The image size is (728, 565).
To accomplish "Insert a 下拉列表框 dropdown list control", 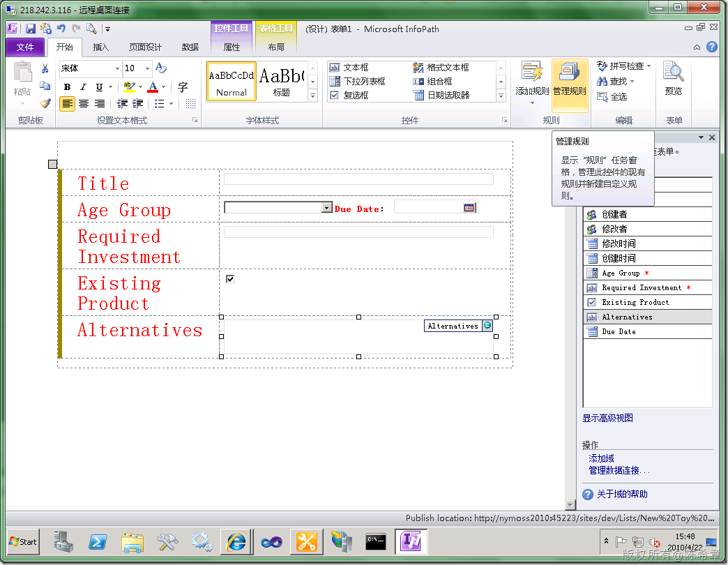I will tap(357, 82).
